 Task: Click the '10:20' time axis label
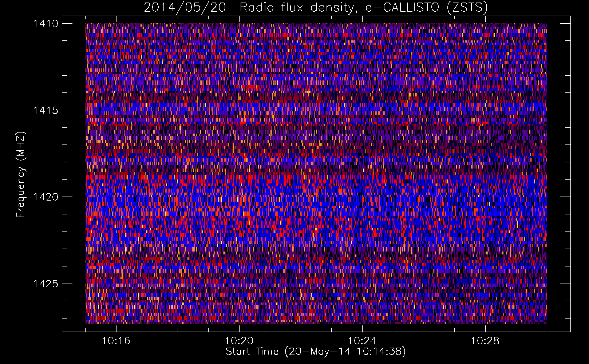point(239,341)
